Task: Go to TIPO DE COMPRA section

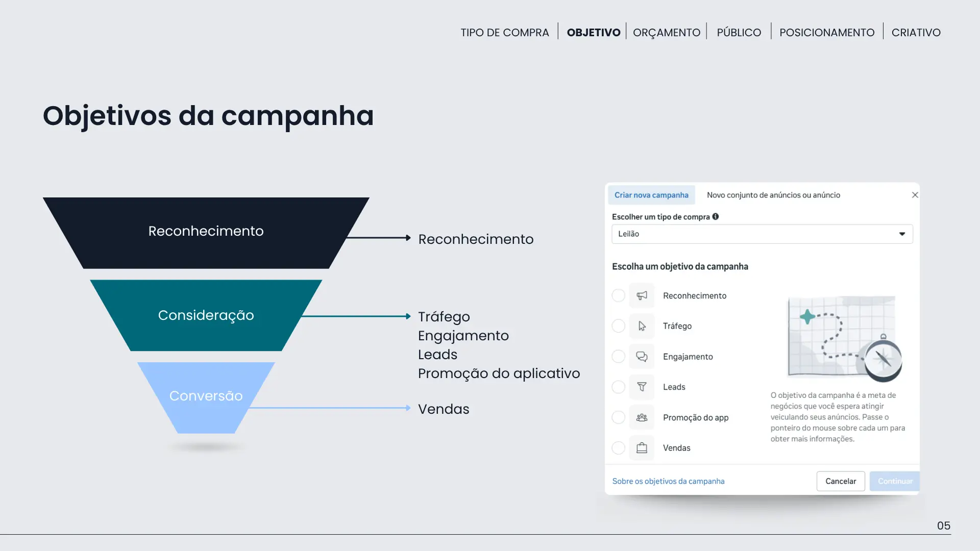Action: point(504,32)
